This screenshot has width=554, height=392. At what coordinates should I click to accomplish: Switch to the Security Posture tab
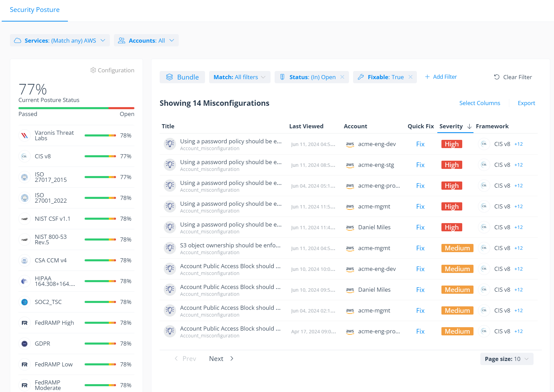34,10
